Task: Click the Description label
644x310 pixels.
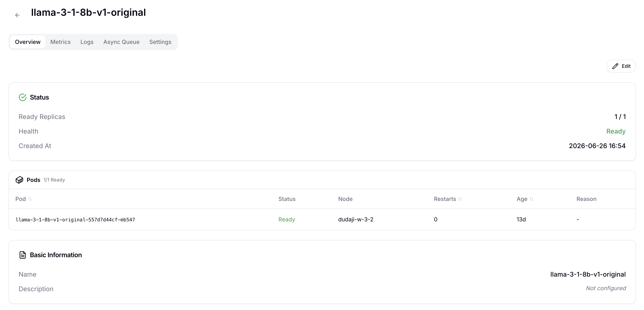Action: pos(36,289)
